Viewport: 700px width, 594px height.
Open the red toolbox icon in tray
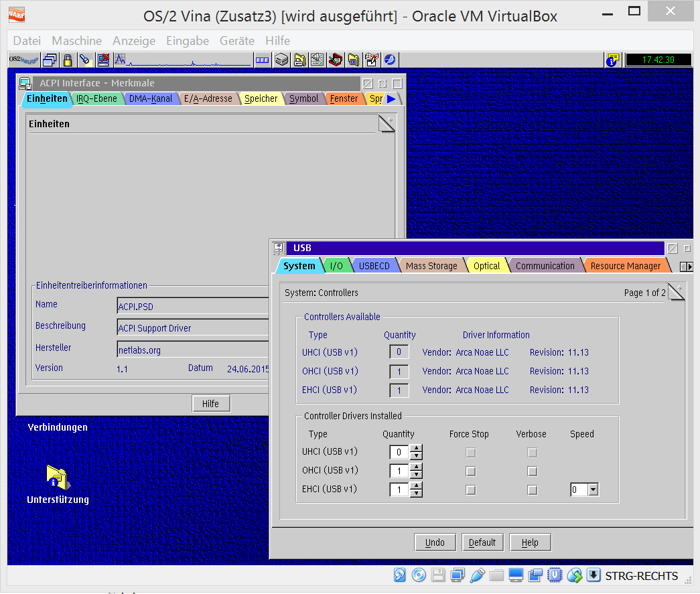click(x=336, y=60)
